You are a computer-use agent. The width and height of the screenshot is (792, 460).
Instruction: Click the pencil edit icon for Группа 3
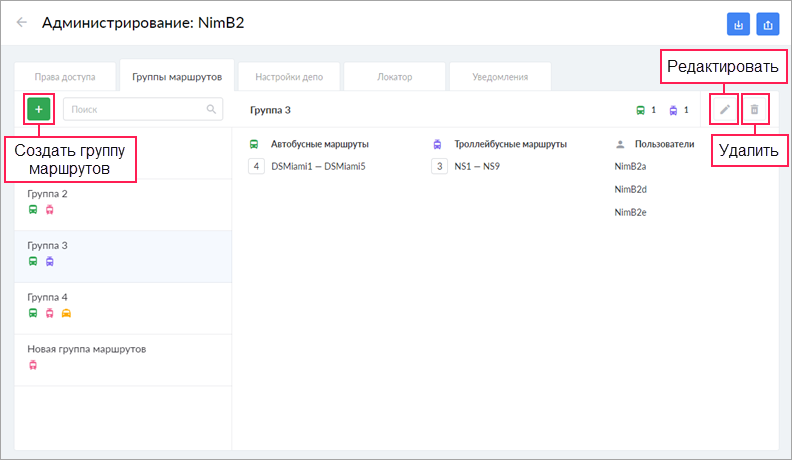725,109
